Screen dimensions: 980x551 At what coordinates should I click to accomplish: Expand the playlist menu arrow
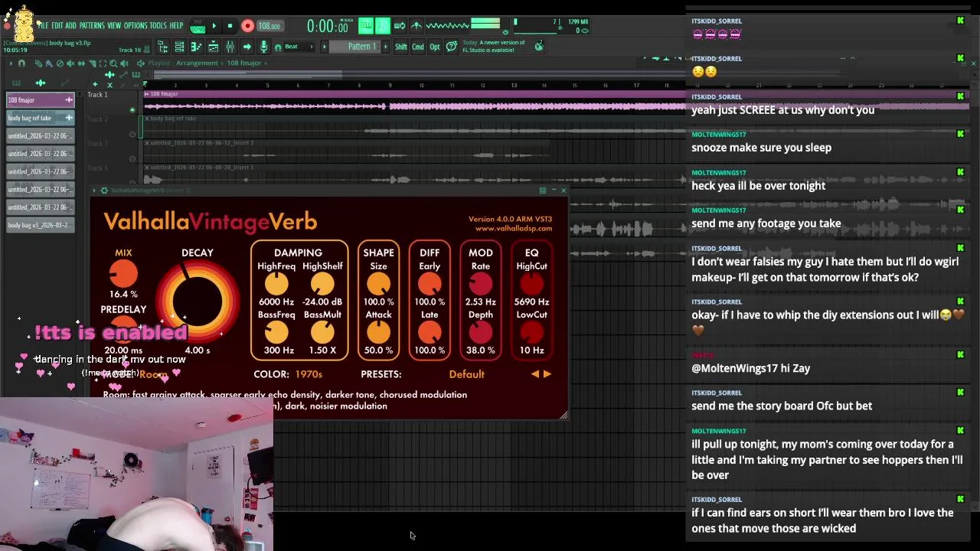[x=11, y=64]
